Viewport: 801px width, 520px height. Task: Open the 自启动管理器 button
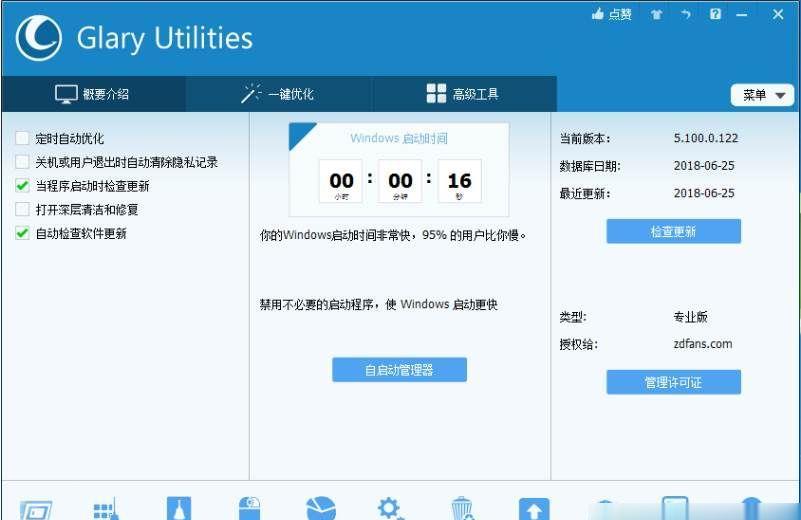point(399,370)
